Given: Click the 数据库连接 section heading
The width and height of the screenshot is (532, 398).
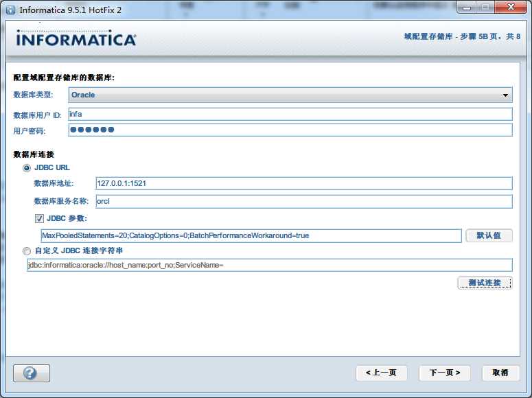Looking at the screenshot, I should click(x=34, y=154).
